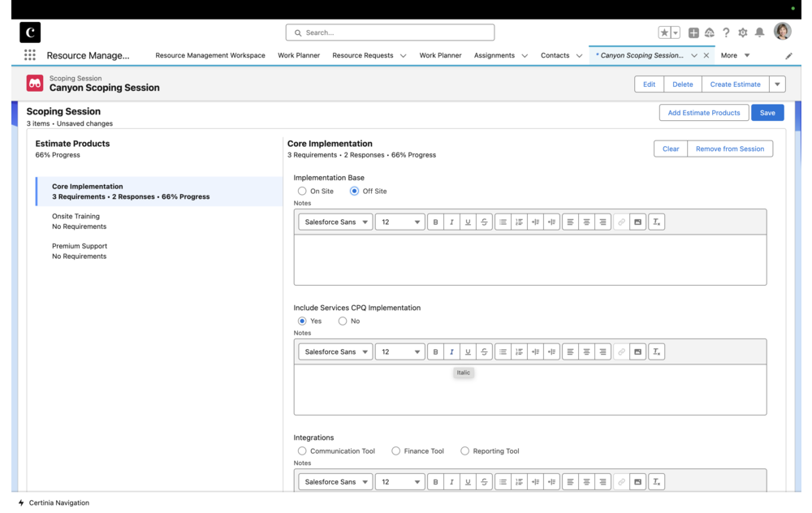
Task: Open the App Launcher grid icon
Action: 30,55
